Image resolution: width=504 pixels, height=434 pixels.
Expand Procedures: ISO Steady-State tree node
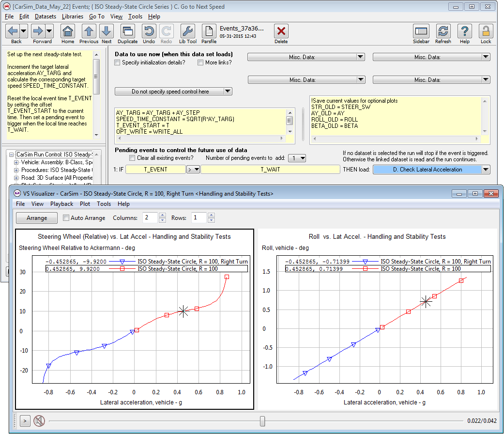16,170
